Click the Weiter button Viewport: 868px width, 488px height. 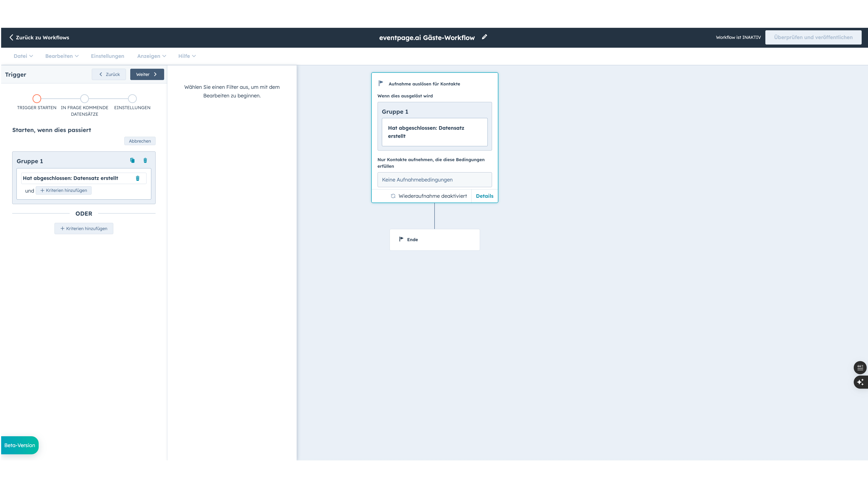click(147, 74)
